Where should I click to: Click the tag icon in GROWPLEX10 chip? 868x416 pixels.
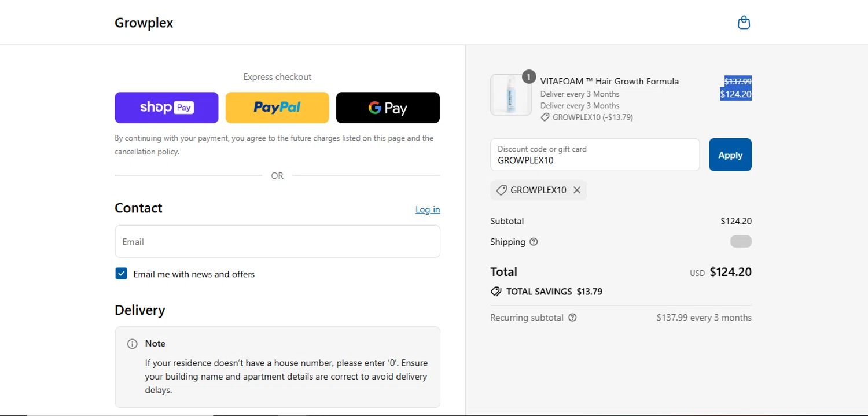(502, 190)
